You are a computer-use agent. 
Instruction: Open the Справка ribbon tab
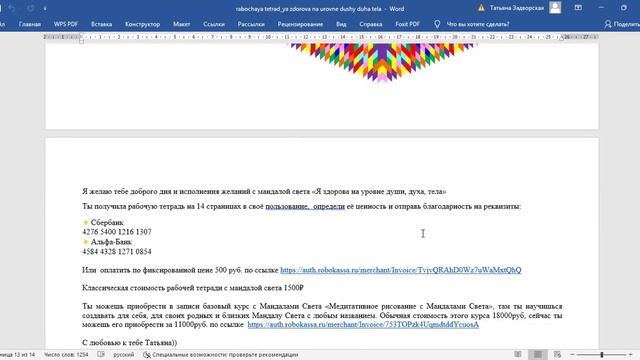[x=371, y=24]
